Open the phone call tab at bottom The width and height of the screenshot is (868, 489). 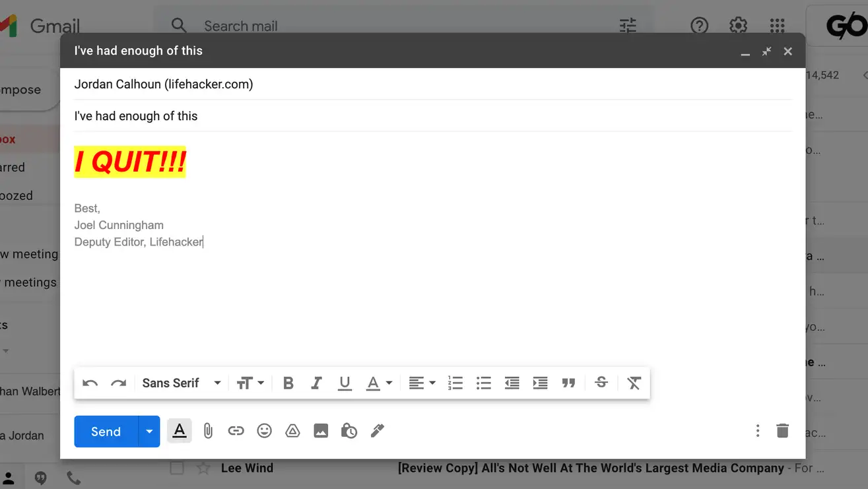click(73, 478)
